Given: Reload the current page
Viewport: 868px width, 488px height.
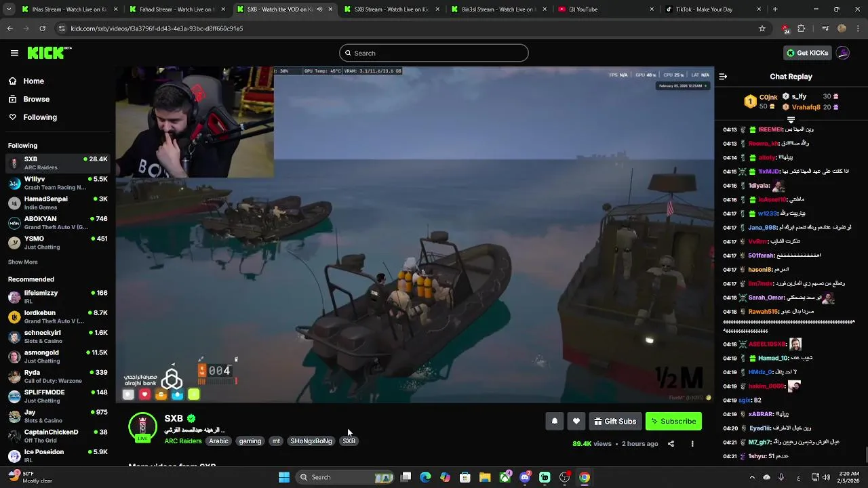Looking at the screenshot, I should tap(42, 28).
